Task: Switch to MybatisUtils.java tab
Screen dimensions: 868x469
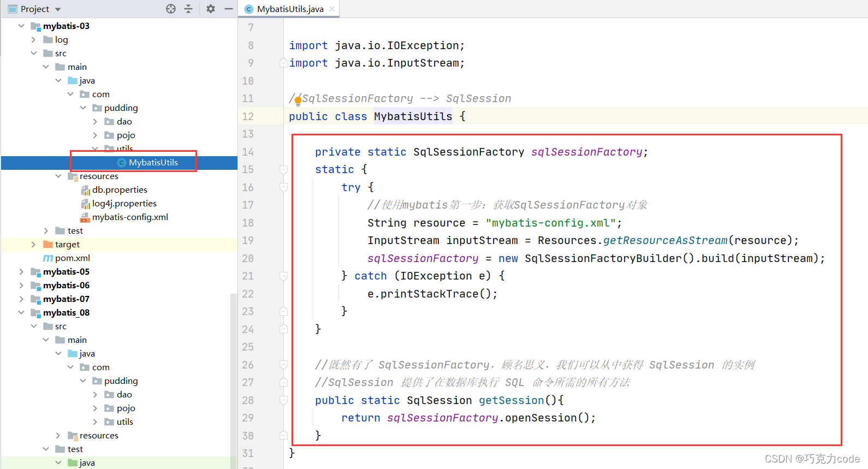Action: coord(290,9)
